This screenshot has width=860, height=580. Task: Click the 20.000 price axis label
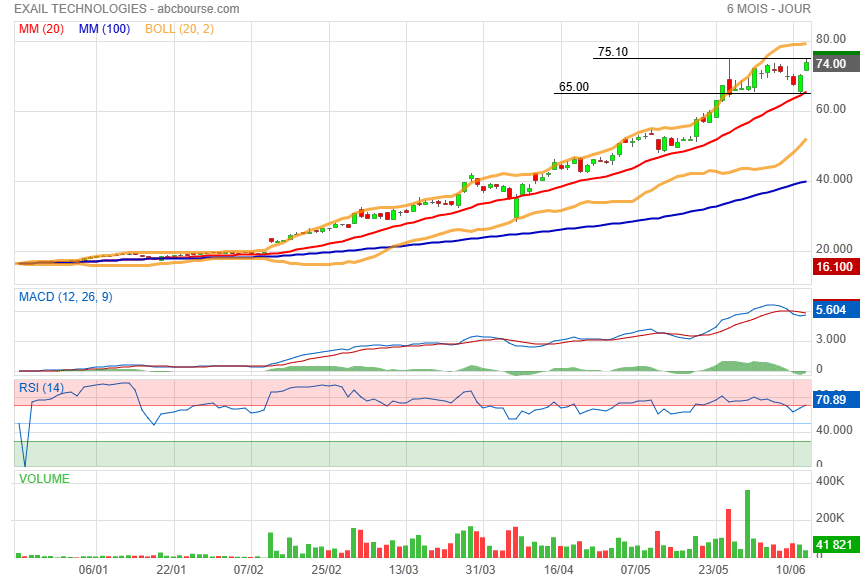834,249
